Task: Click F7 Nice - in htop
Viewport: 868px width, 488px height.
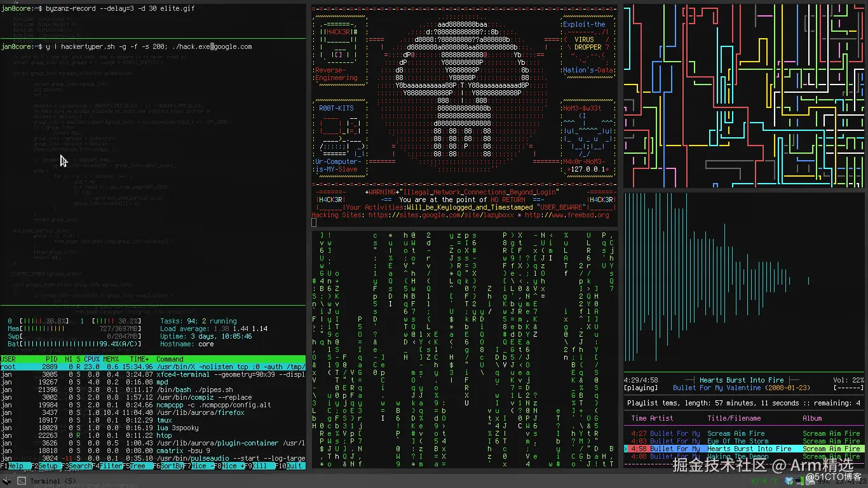Action: tap(198, 466)
